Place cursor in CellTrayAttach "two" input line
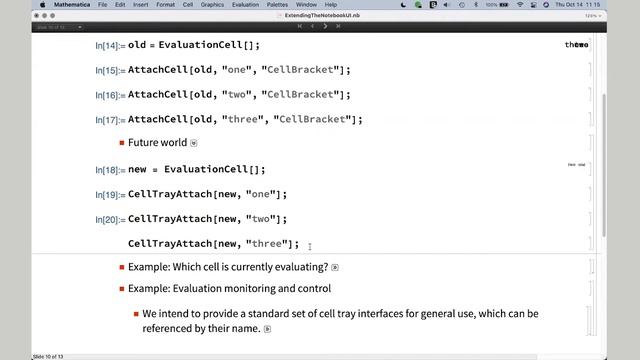The image size is (640, 360). click(207, 219)
